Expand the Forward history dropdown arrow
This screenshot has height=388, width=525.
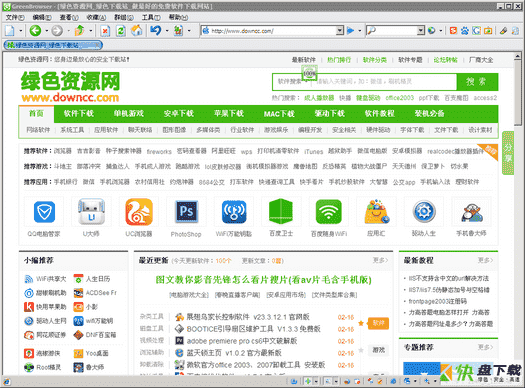[x=68, y=31]
